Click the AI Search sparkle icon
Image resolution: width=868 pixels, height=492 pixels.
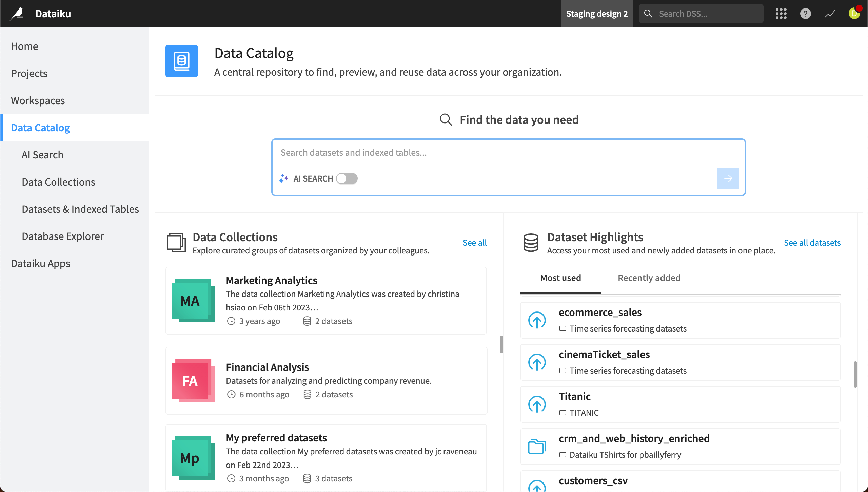coord(284,178)
